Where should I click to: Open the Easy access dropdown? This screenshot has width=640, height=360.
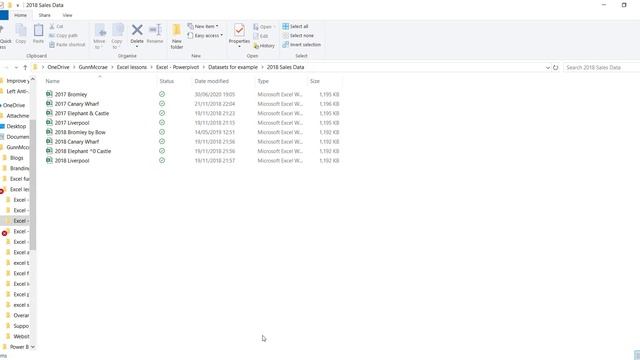coord(205,36)
